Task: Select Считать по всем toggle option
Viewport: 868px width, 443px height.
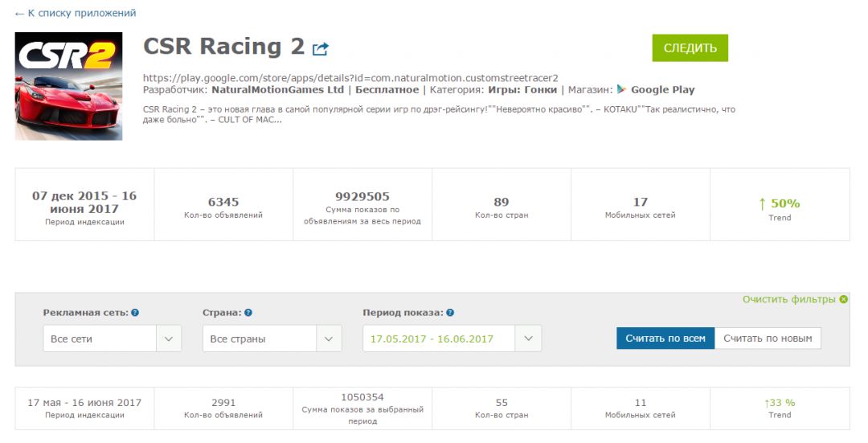Action: coord(665,338)
